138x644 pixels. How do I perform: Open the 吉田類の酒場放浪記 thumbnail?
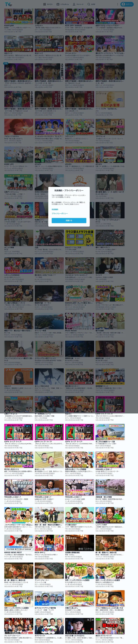[x=80, y=543]
